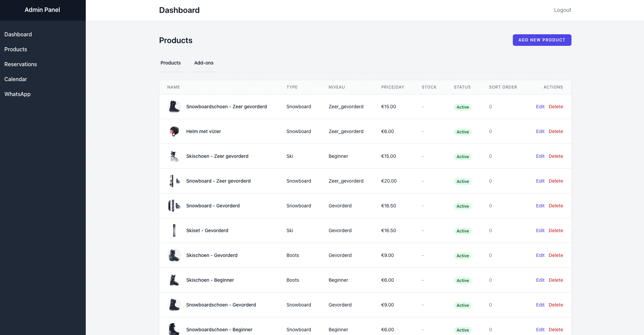The width and height of the screenshot is (644, 335).
Task: Open the Helm met vizier helmet thumbnail
Action: [x=174, y=131]
